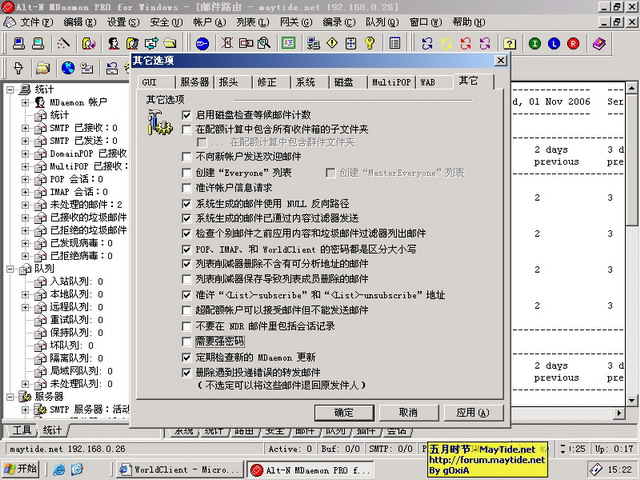Uncheck 定期检查新的 MDaemon 更新
This screenshot has height=480, width=640.
pos(187,358)
